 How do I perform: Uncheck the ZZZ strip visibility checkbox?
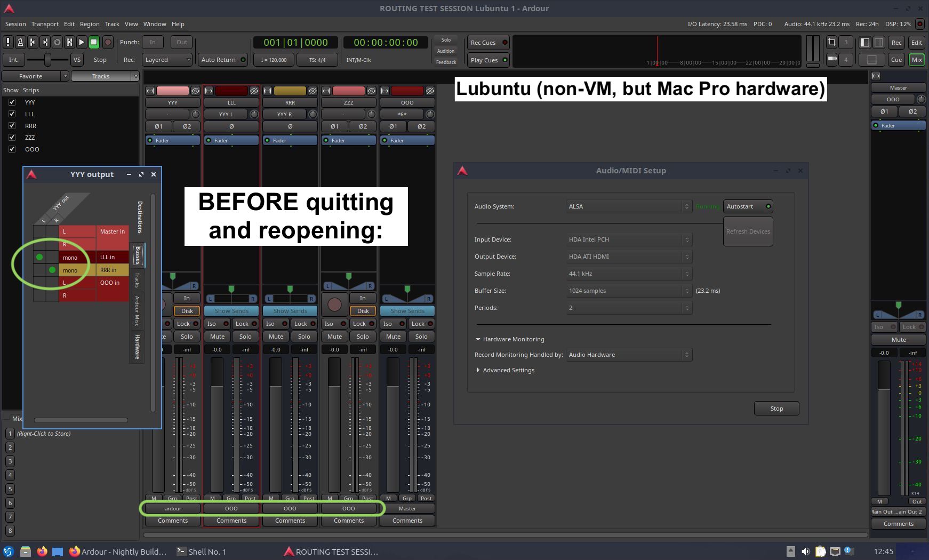pyautogui.click(x=12, y=138)
